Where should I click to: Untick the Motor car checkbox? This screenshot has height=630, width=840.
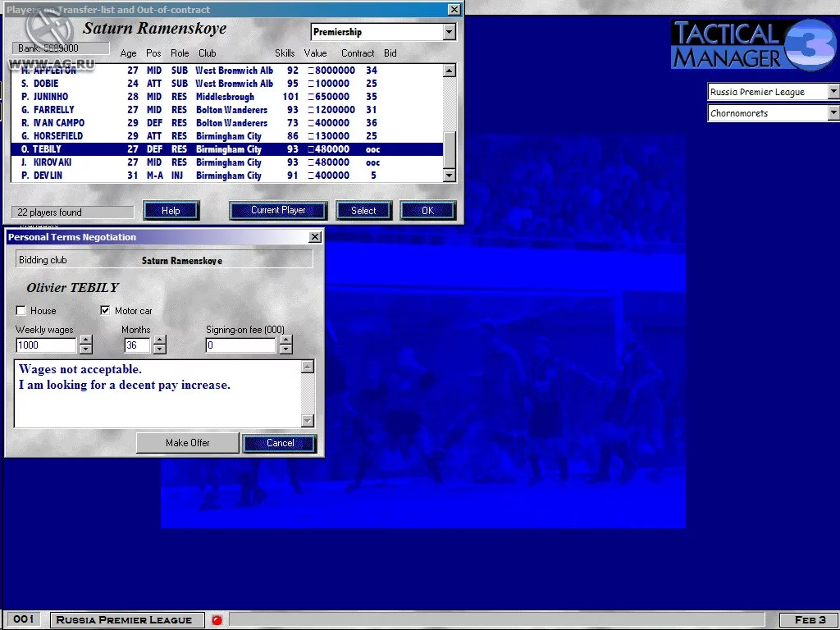(105, 311)
